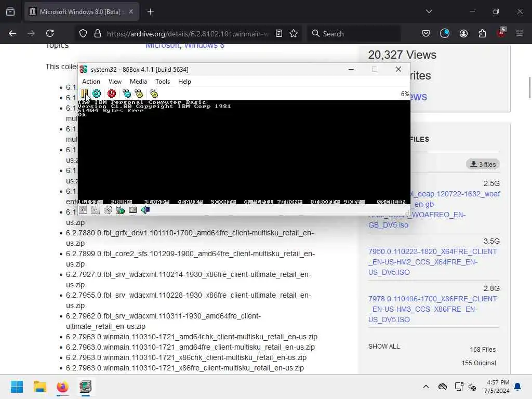This screenshot has width=532, height=399.
Task: Go back to the previous page
Action: click(x=12, y=34)
